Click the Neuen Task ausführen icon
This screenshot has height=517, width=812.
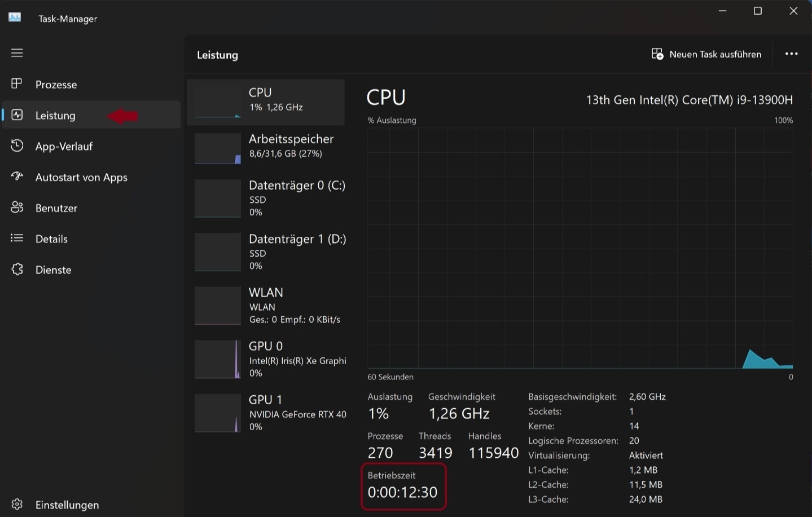657,54
